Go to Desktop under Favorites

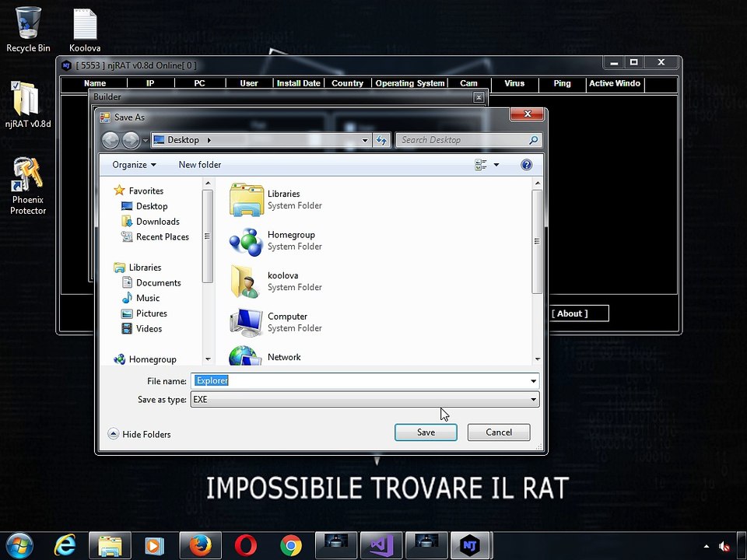(145, 206)
